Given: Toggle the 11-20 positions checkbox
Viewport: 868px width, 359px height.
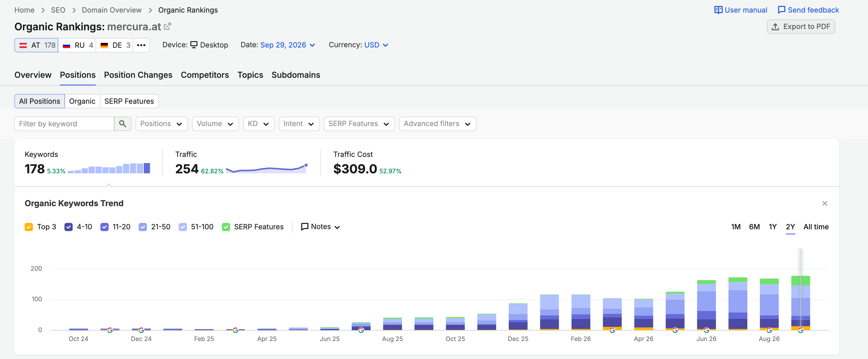Looking at the screenshot, I should tap(105, 227).
